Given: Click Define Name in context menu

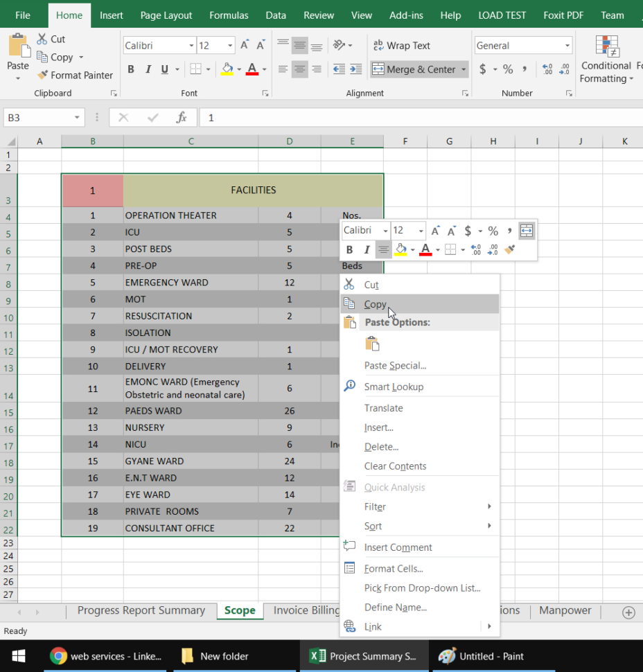Looking at the screenshot, I should (x=420, y=608).
